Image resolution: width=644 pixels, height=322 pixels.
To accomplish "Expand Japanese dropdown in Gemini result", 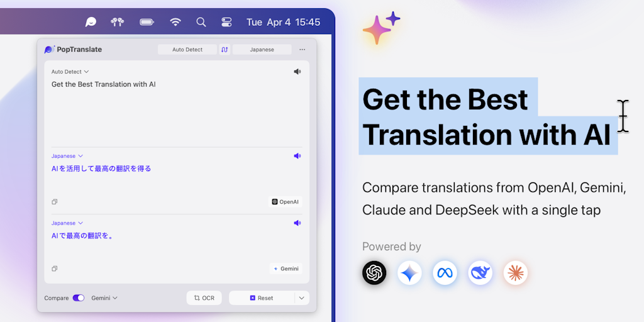I will [67, 223].
